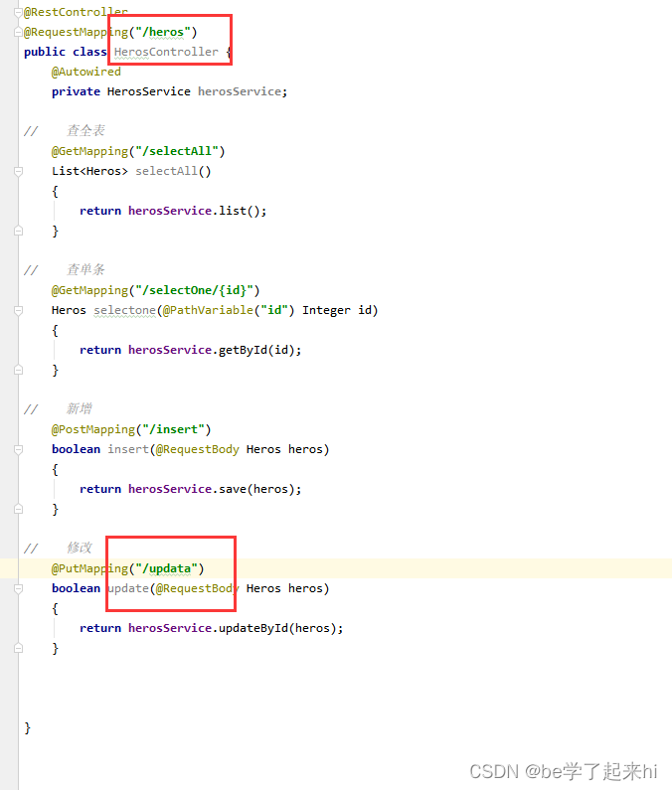Collapse the fold marker beside @RestController
The height and width of the screenshot is (790, 672).
click(x=18, y=12)
